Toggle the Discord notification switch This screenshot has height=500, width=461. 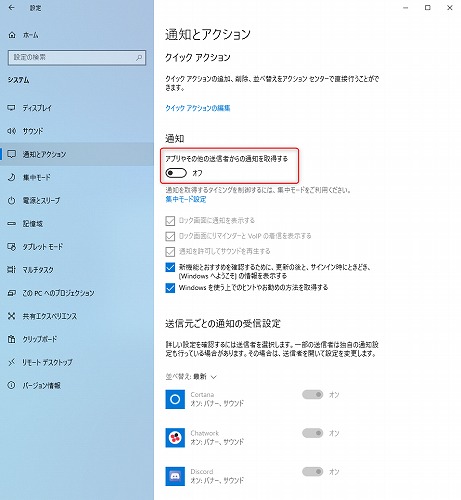point(313,472)
